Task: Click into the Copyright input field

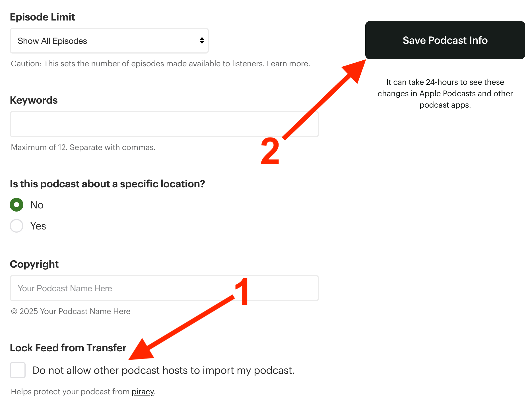Action: (164, 288)
